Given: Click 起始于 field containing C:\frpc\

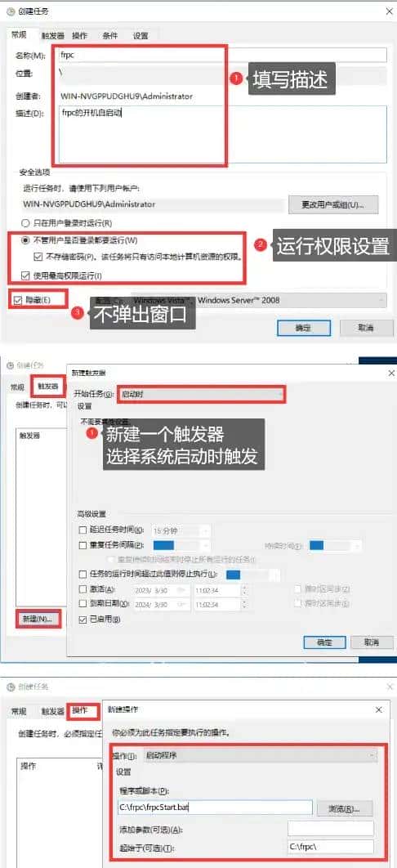Looking at the screenshot, I should pyautogui.click(x=331, y=847).
